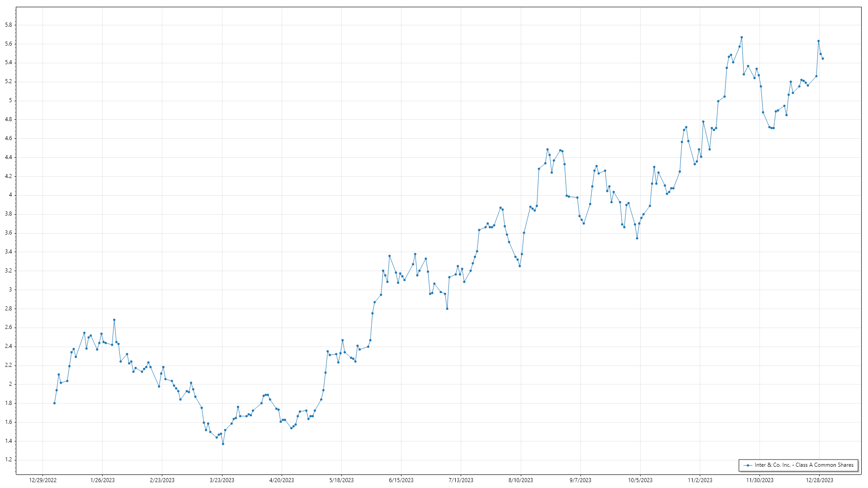868x488 pixels.
Task: Click the 12/29/2022 x-axis date label
Action: 42,480
